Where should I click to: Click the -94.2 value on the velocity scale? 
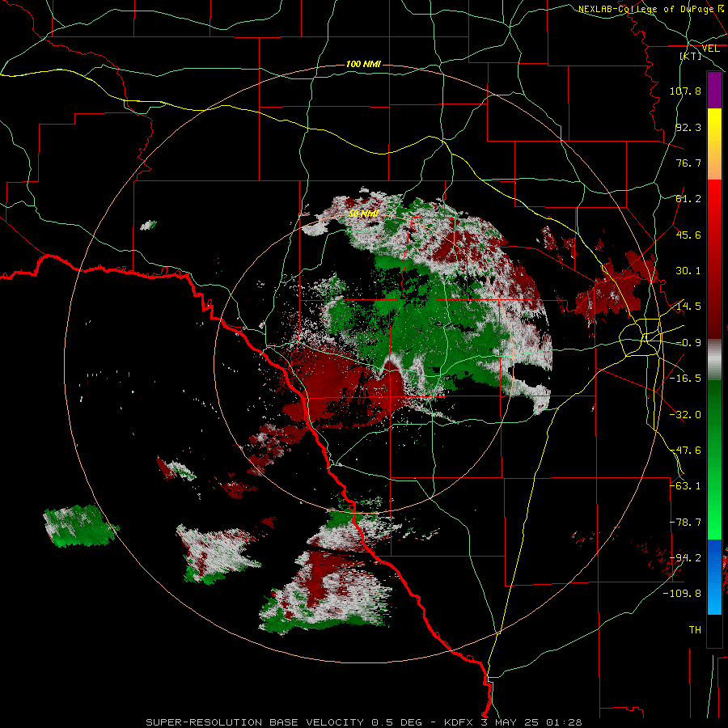[x=685, y=557]
